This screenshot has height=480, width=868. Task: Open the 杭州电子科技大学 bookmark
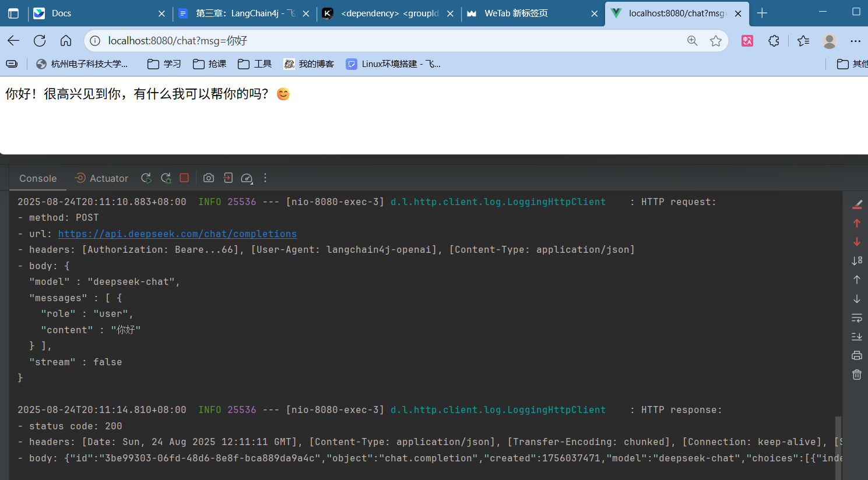(82, 64)
